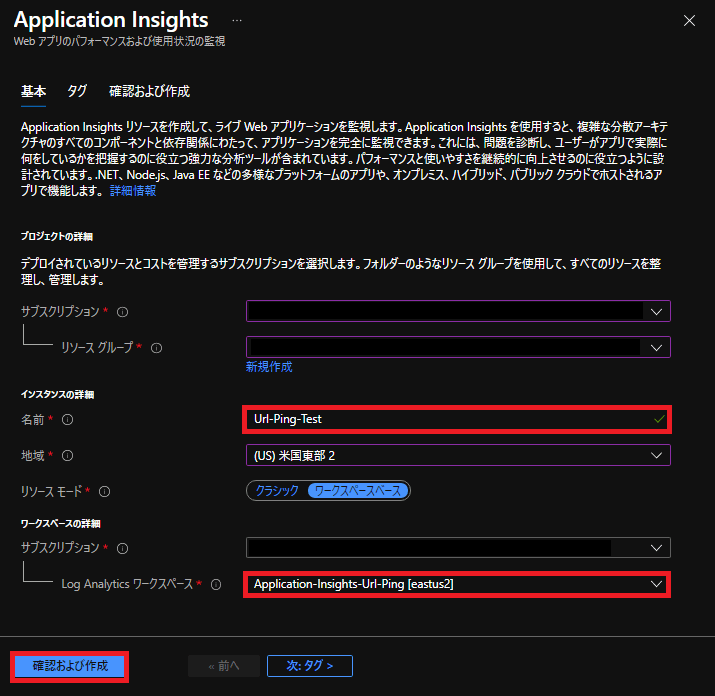Expand the リソース グループ dropdown
This screenshot has height=696, width=715.
pos(458,347)
